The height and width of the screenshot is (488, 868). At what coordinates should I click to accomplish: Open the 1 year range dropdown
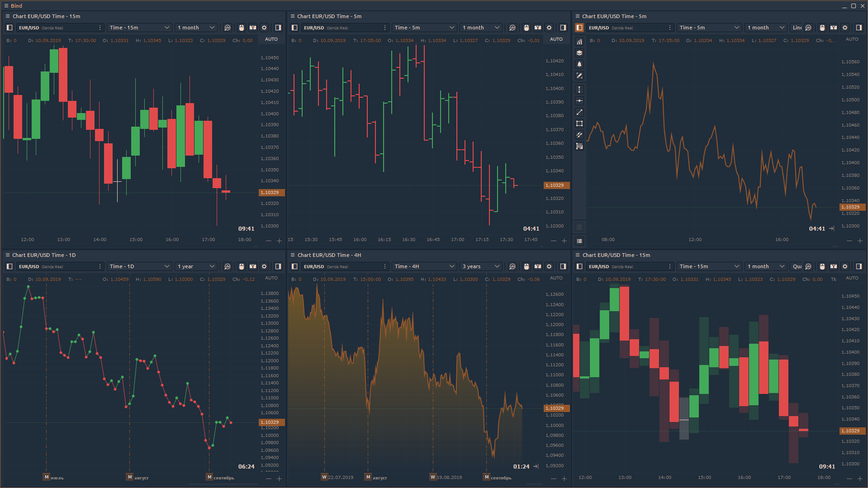pos(196,266)
